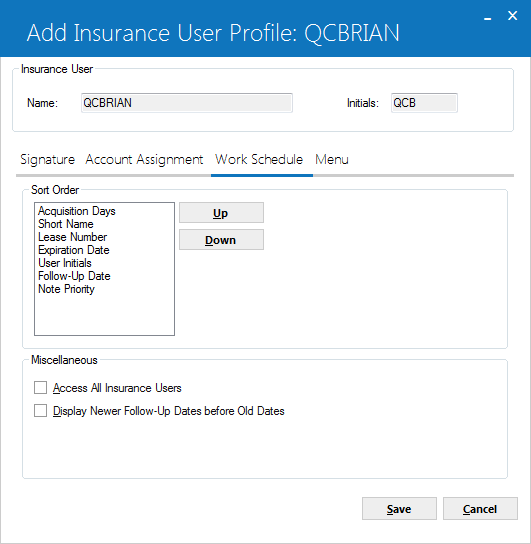Select Follow-Up Date in the sort list

pos(74,276)
